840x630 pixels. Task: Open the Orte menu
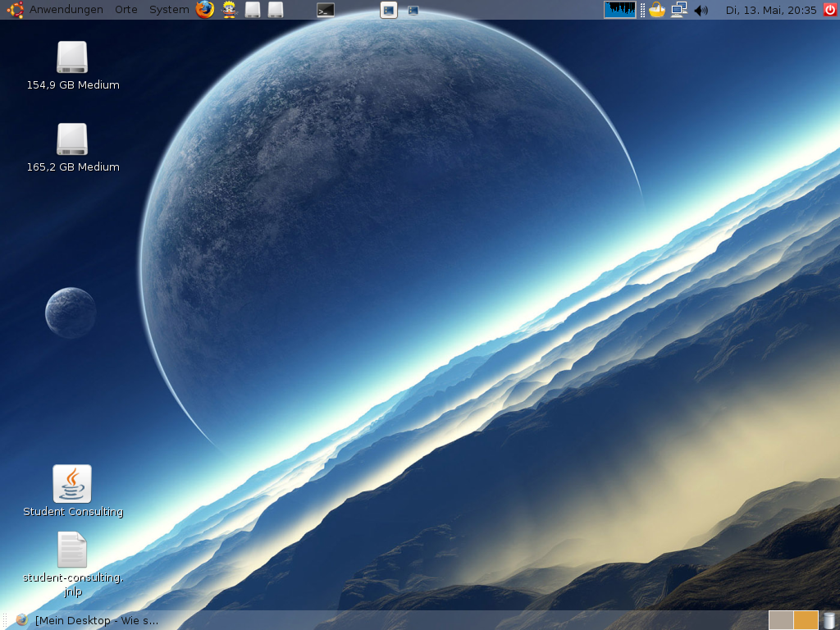tap(126, 10)
